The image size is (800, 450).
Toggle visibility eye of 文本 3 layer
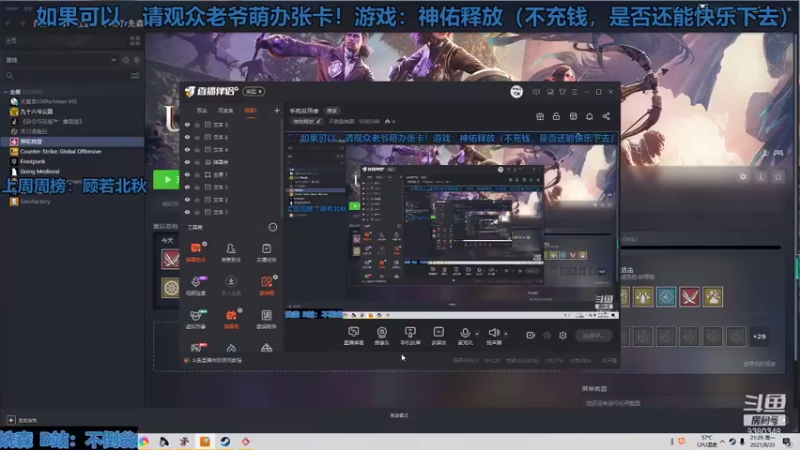click(x=187, y=125)
